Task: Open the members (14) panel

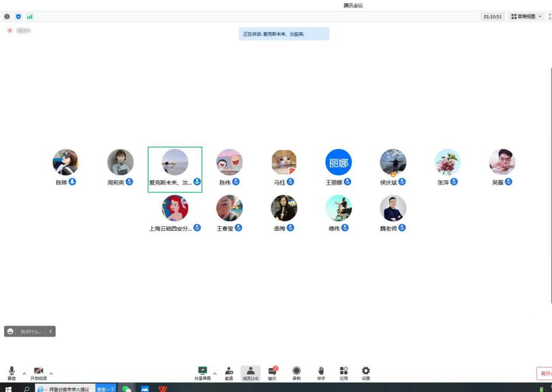Action: [250, 372]
